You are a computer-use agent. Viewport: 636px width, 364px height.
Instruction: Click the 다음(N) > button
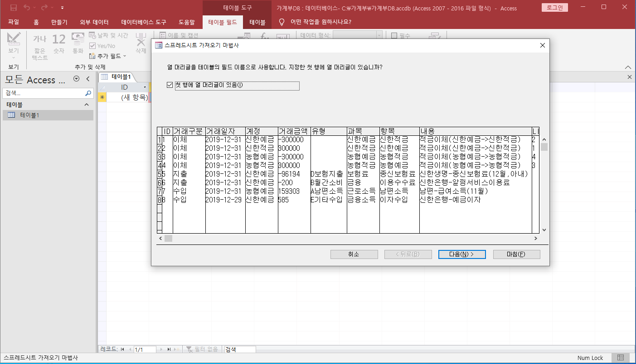pos(462,254)
